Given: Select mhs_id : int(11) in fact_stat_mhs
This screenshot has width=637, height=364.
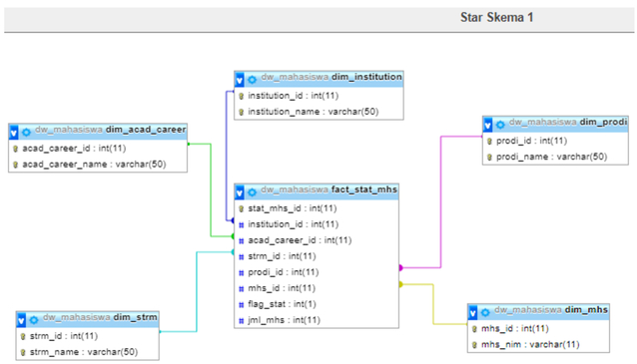Looking at the screenshot, I should tap(282, 288).
